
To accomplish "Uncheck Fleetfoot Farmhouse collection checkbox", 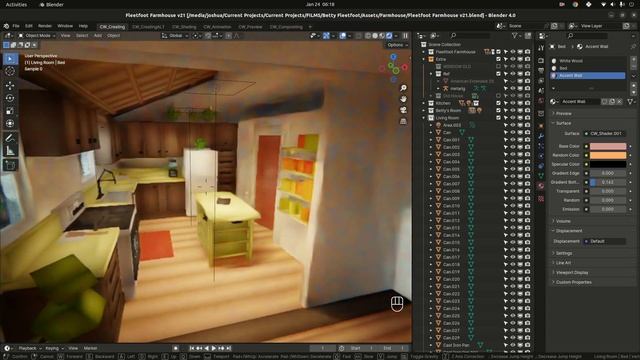I will 498,52.
